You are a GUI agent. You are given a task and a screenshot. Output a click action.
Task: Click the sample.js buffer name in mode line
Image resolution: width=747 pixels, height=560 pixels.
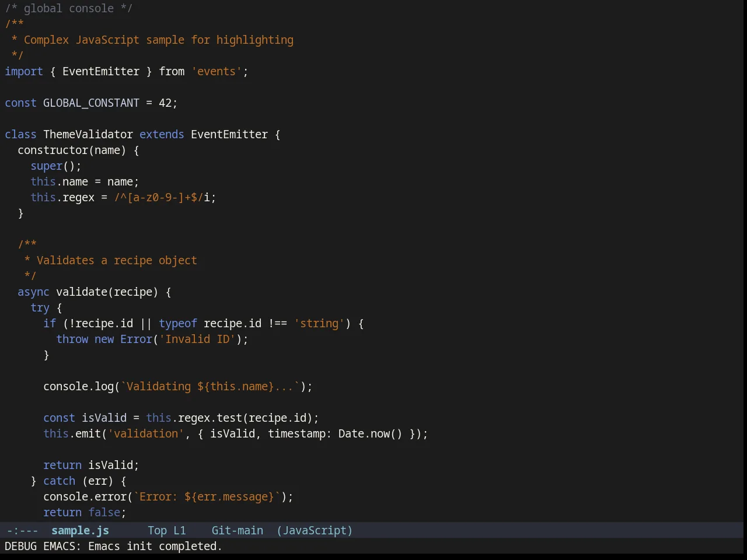tap(80, 530)
